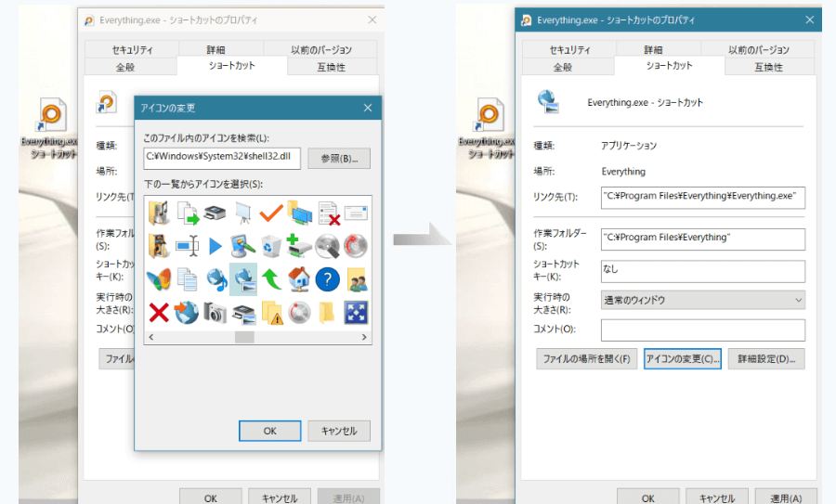836x504 pixels.
Task: Click the ショートカットキー field showing なし
Action: [703, 271]
